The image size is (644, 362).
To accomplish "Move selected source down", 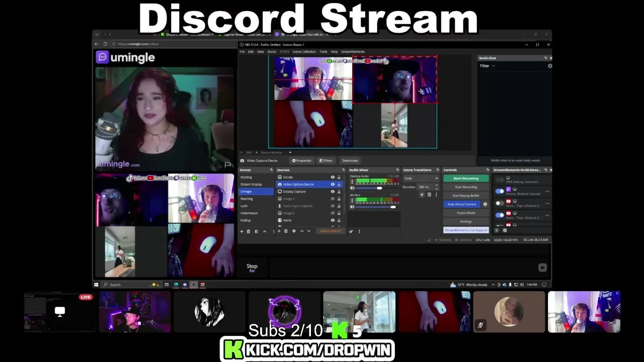I will pyautogui.click(x=309, y=231).
